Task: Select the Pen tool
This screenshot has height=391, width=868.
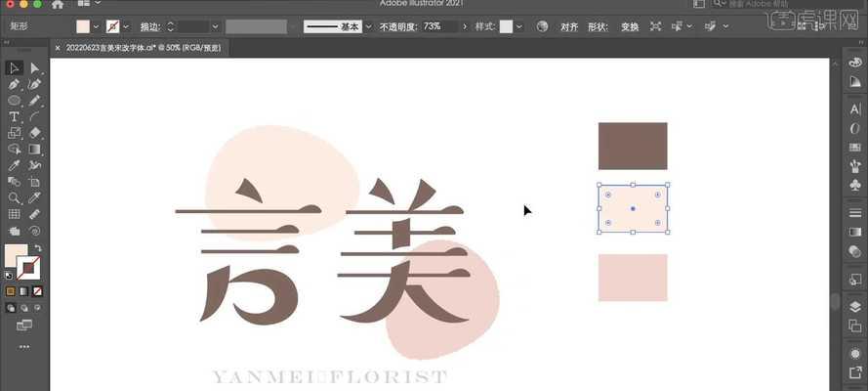Action: (14, 85)
